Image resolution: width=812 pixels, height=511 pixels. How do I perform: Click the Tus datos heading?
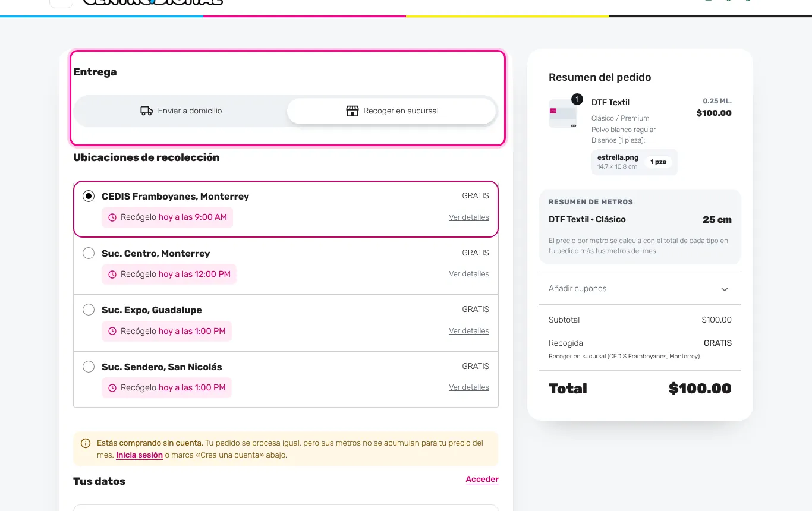pyautogui.click(x=99, y=481)
